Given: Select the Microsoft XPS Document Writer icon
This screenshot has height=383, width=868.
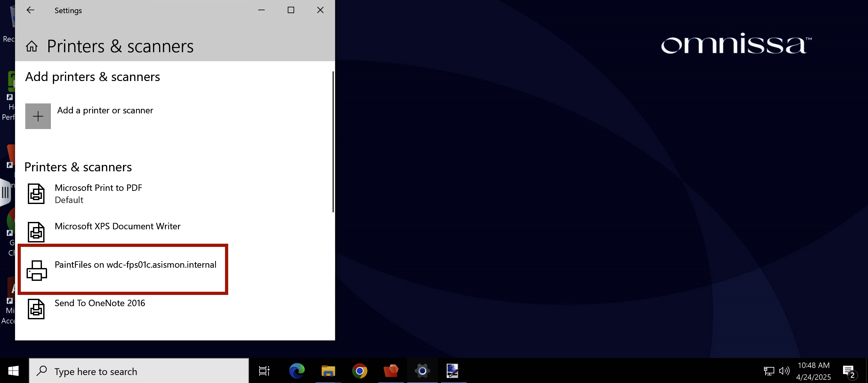Looking at the screenshot, I should point(36,232).
